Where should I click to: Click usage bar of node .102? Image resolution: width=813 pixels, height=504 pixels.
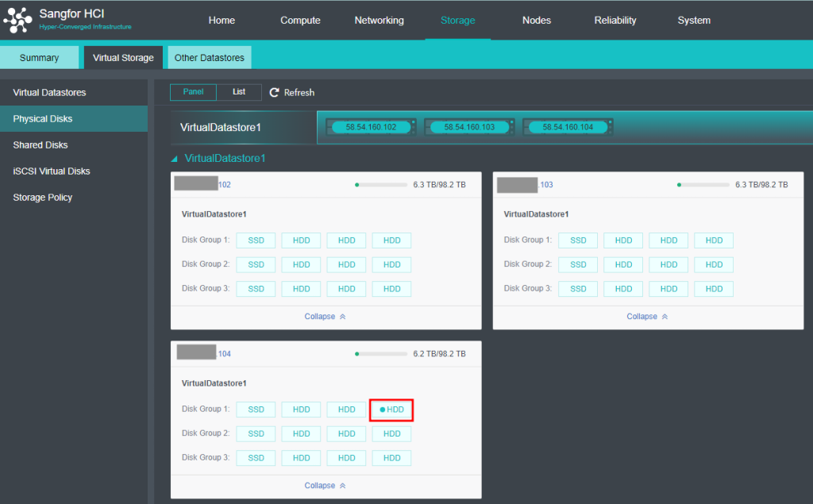(x=381, y=185)
